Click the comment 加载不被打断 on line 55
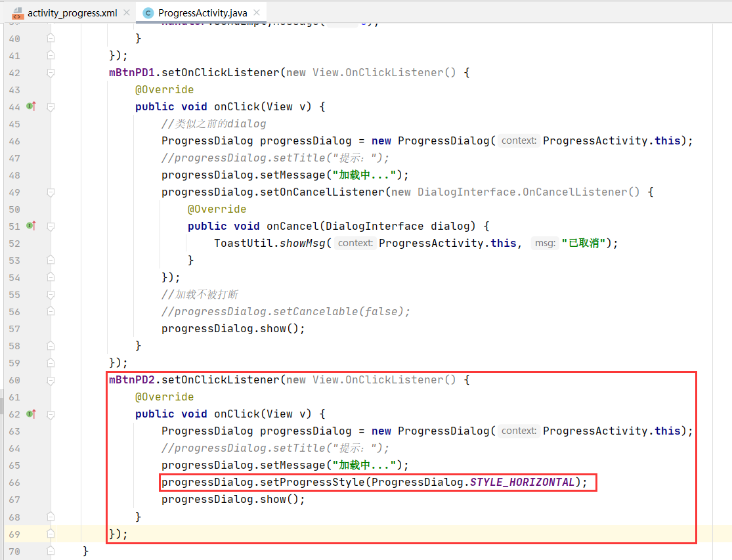This screenshot has width=732, height=560. click(200, 295)
